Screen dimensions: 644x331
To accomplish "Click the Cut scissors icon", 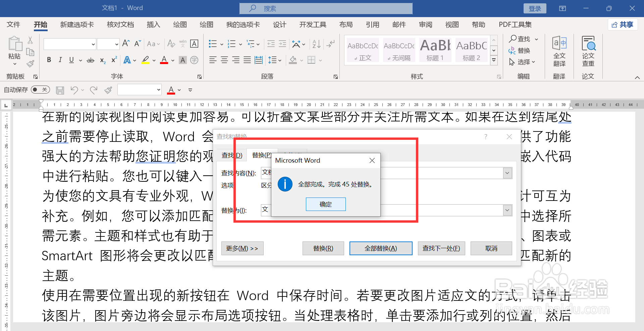I will pyautogui.click(x=30, y=40).
